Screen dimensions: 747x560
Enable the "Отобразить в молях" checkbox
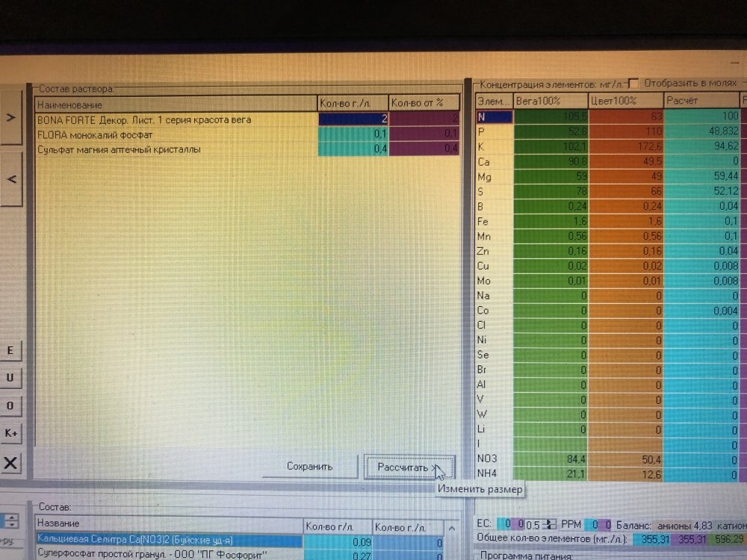tap(633, 83)
